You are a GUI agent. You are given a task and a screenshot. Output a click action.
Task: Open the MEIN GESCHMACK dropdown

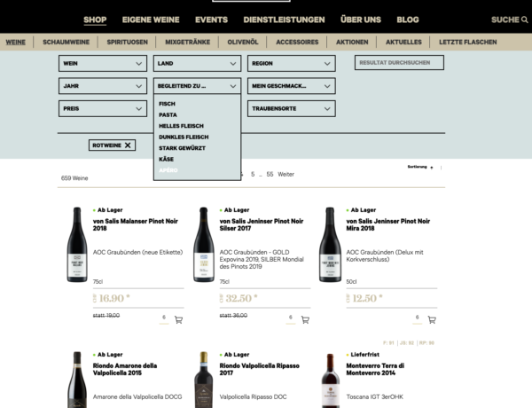click(292, 86)
